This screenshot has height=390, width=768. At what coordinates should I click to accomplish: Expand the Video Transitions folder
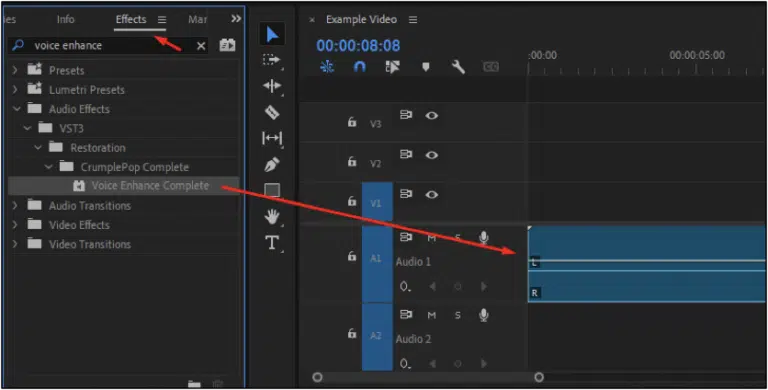point(15,244)
